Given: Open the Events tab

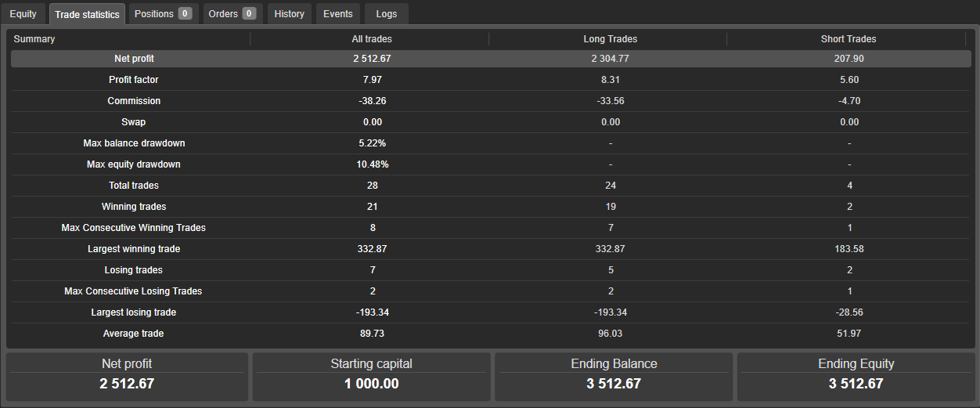Looking at the screenshot, I should coord(337,14).
